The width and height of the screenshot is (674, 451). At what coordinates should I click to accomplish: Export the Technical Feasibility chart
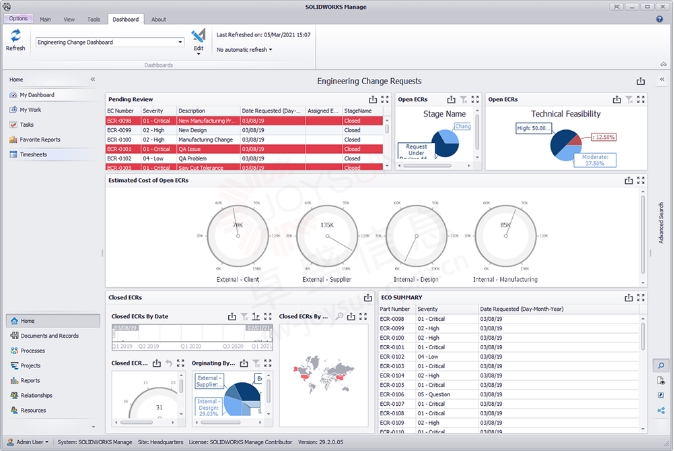[617, 99]
